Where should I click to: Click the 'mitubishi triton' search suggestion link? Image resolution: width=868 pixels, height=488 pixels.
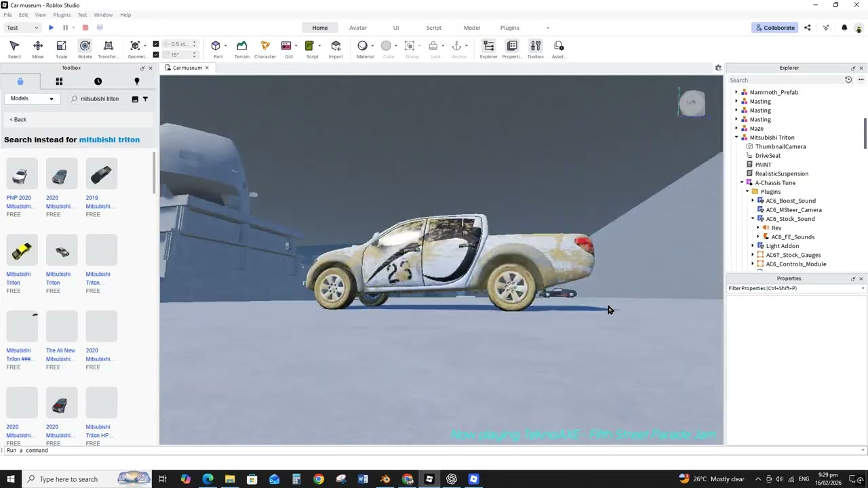pyautogui.click(x=109, y=140)
